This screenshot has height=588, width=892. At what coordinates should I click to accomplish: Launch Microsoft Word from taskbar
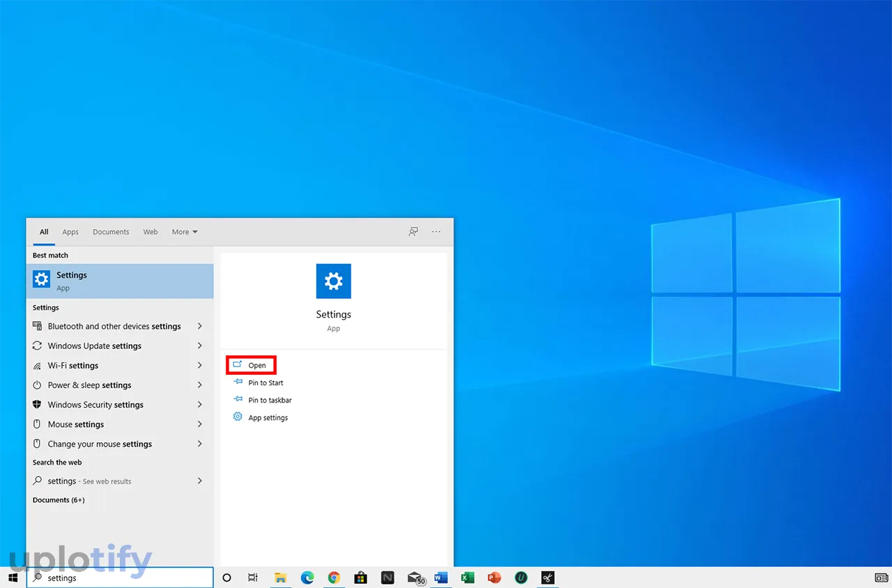pos(440,578)
